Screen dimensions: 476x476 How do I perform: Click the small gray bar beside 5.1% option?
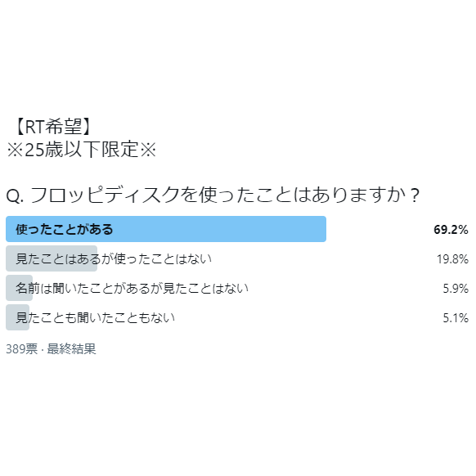(18, 317)
